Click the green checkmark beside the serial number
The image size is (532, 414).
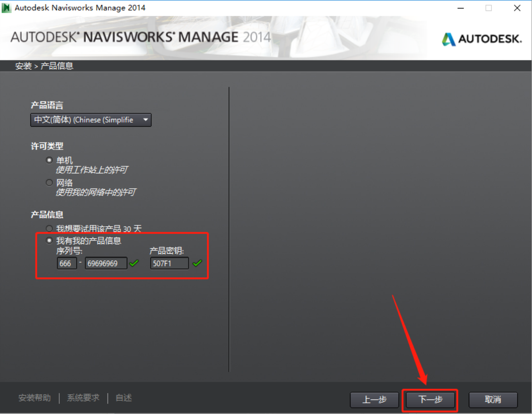134,263
